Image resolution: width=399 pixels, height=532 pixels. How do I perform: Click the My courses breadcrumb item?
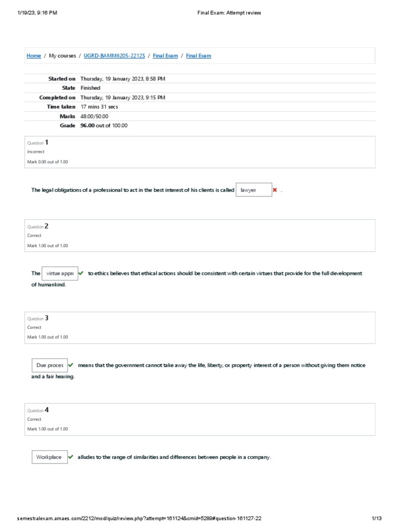62,56
